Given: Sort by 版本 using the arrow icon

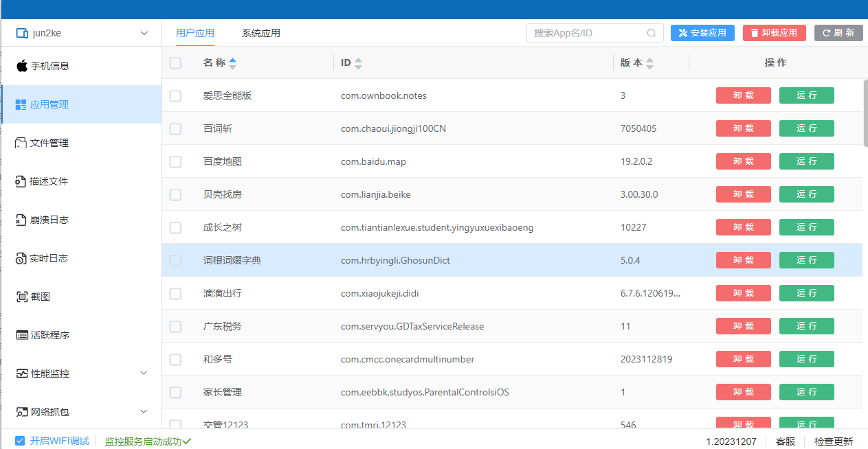Looking at the screenshot, I should (x=649, y=63).
